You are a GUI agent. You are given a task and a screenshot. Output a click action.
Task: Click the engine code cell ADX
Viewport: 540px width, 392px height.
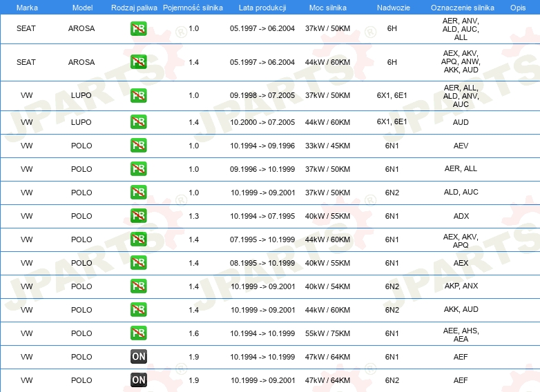(461, 216)
